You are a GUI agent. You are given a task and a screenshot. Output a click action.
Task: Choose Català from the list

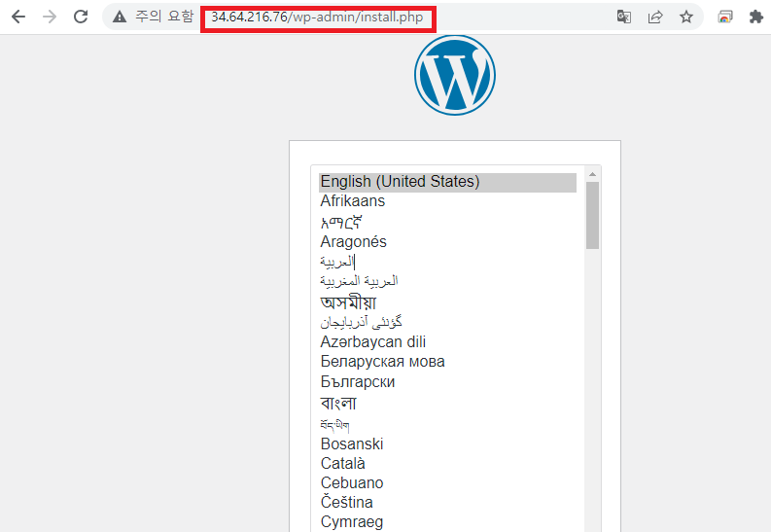coord(447,464)
